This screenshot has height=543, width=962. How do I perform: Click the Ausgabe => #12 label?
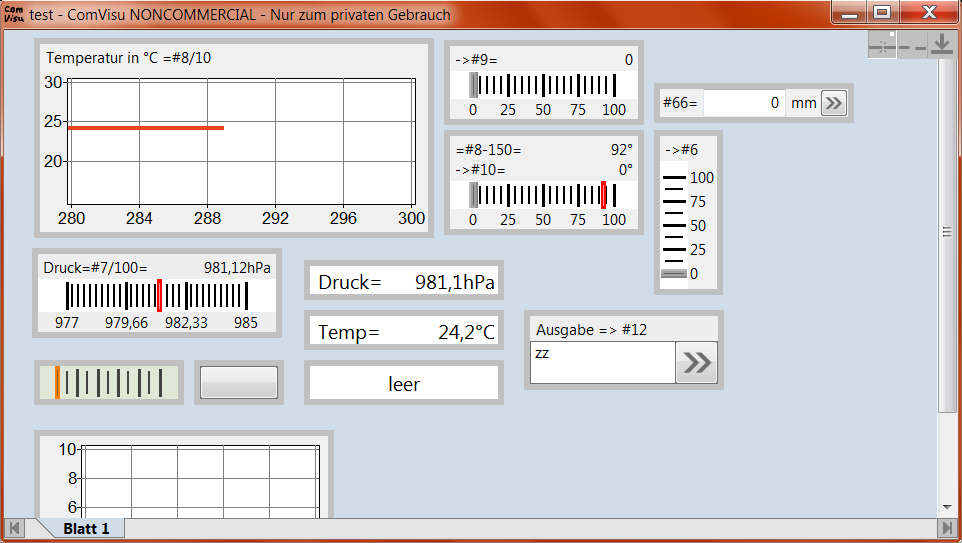[591, 329]
